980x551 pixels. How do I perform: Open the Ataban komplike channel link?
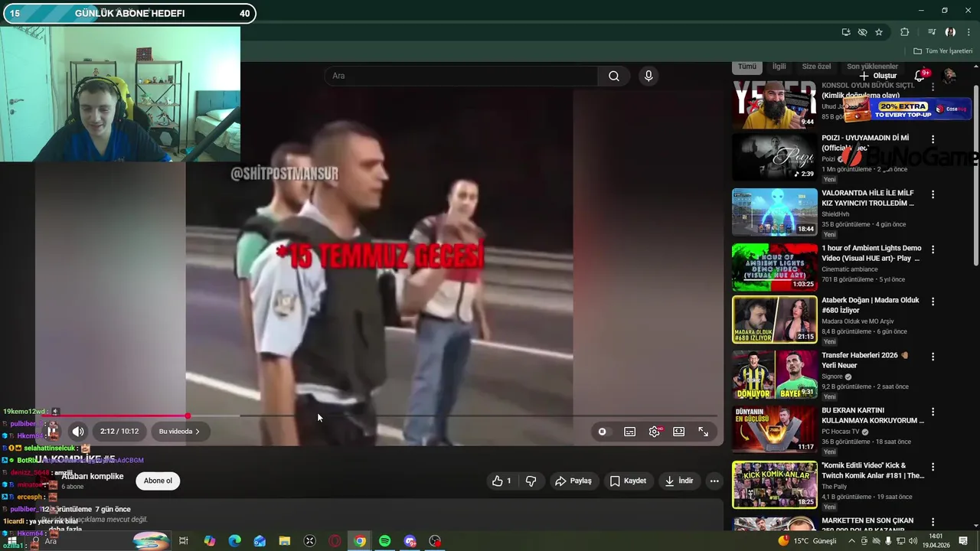coord(92,476)
